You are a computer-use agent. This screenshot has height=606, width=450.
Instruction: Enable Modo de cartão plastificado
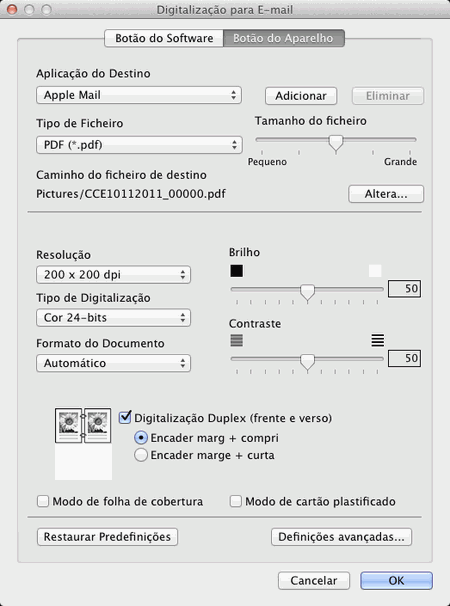click(x=235, y=501)
